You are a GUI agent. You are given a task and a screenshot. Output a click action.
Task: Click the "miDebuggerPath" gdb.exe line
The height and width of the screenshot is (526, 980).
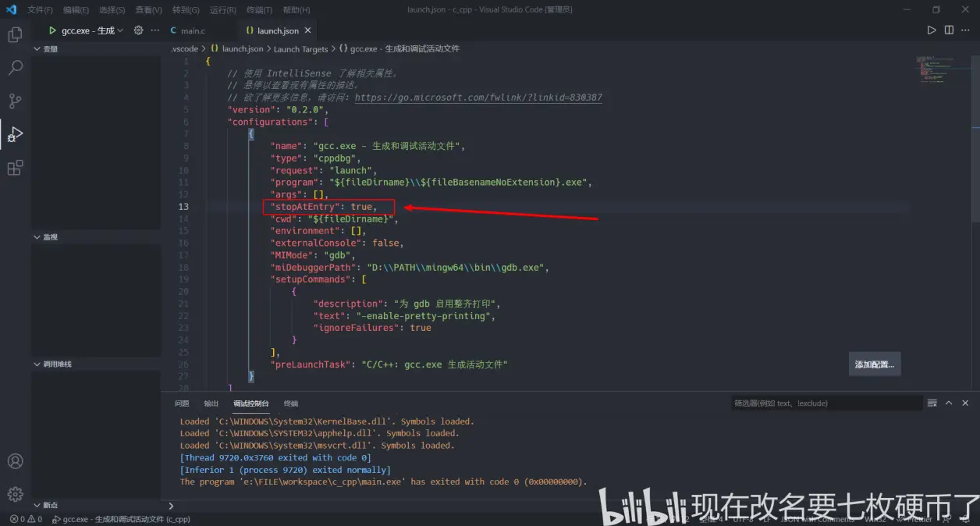coord(410,267)
